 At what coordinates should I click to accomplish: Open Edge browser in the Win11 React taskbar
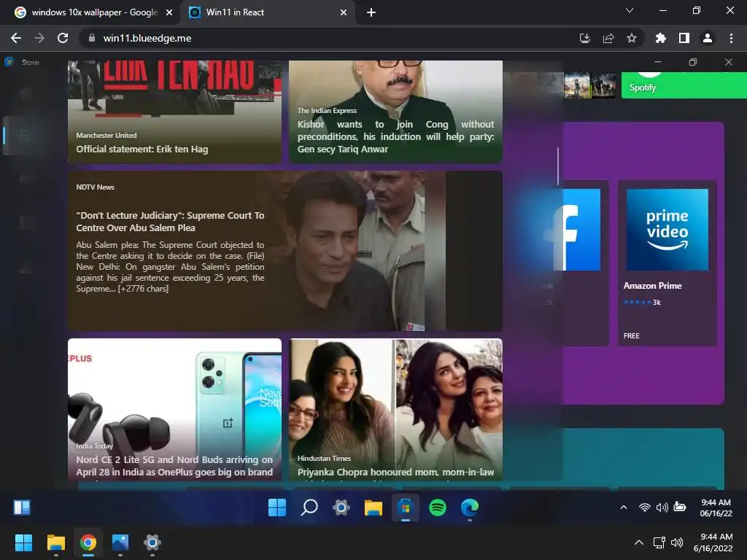pyautogui.click(x=469, y=507)
